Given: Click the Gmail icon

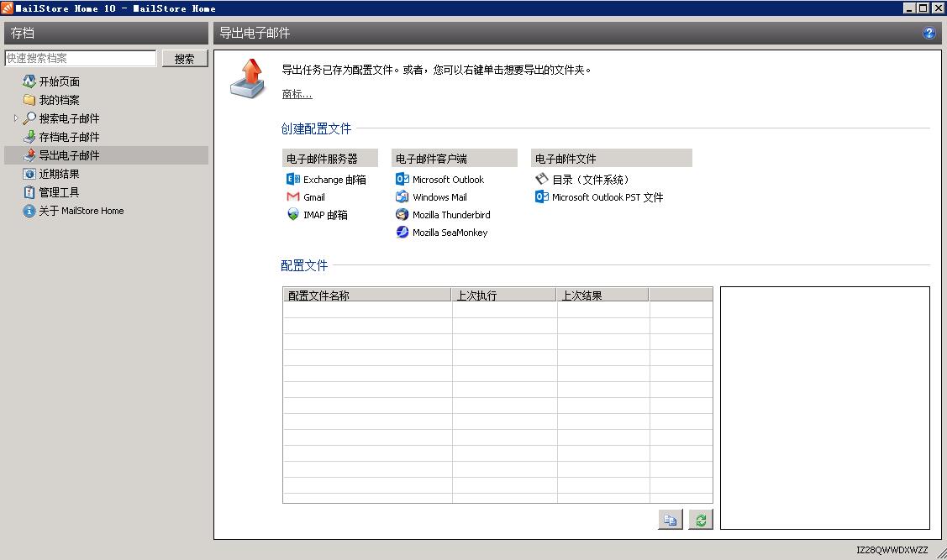Looking at the screenshot, I should click(x=293, y=196).
